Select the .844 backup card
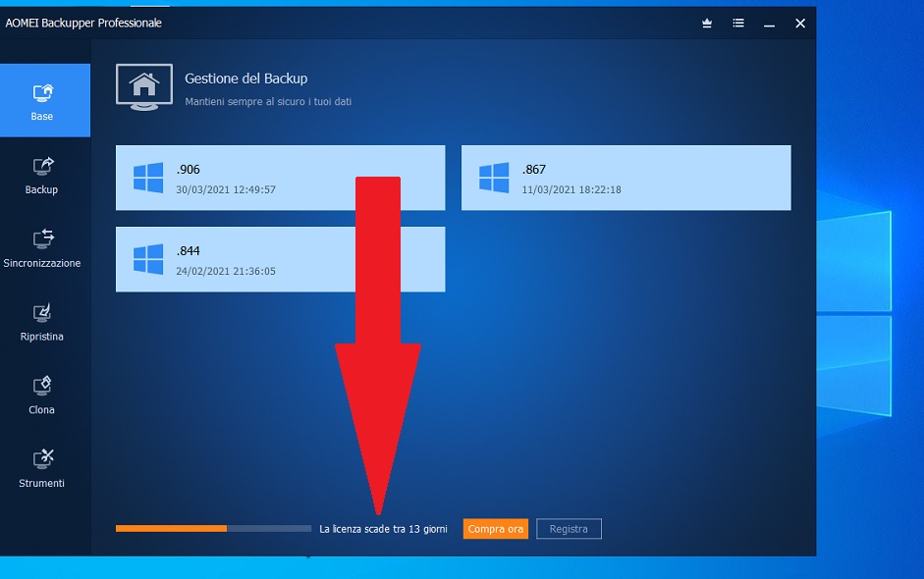The height and width of the screenshot is (579, 924). click(x=280, y=259)
